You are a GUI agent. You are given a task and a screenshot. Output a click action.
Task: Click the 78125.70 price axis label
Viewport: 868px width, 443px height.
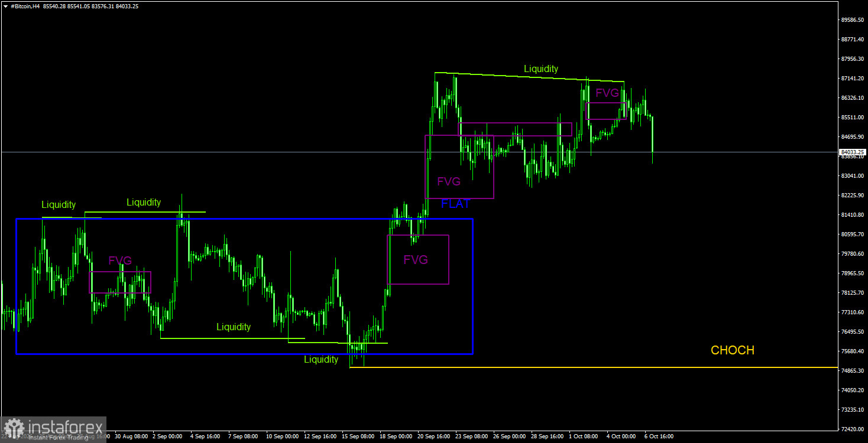pyautogui.click(x=853, y=292)
